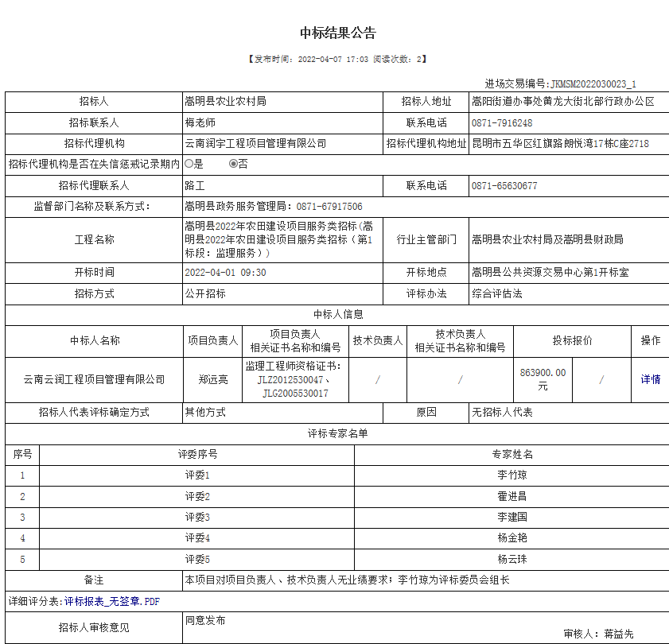Screen dimensions: 669x644
Task: Click expert name 杨金艳
Action: click(x=511, y=538)
